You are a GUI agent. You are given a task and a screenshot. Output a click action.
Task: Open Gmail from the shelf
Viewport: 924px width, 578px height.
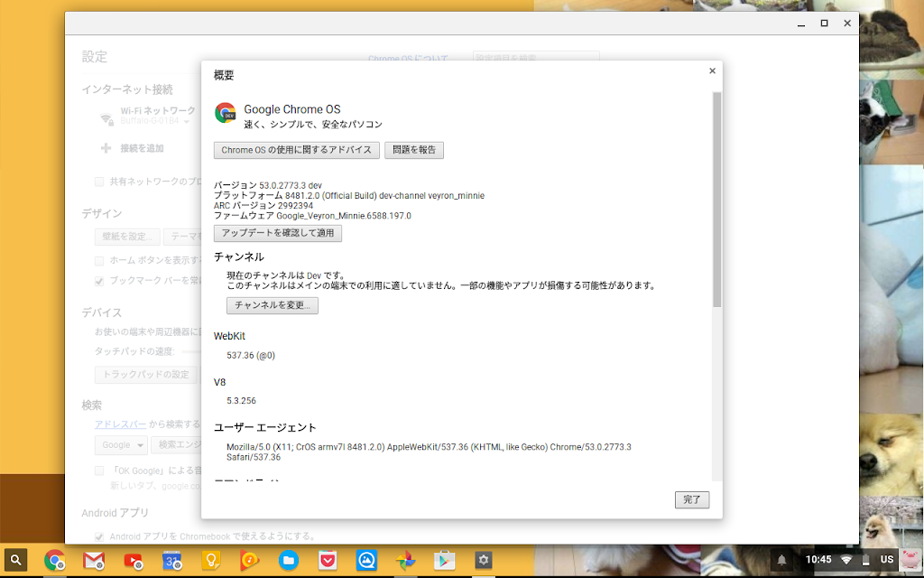[94, 560]
